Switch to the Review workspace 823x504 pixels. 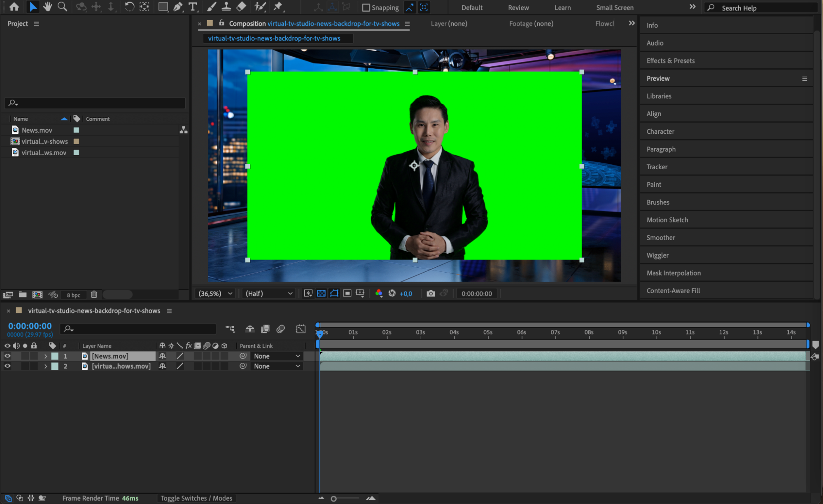518,7
